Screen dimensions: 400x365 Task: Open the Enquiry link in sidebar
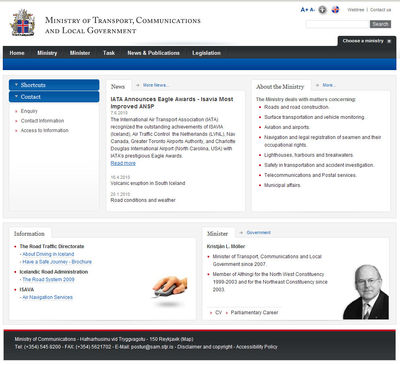click(x=29, y=111)
